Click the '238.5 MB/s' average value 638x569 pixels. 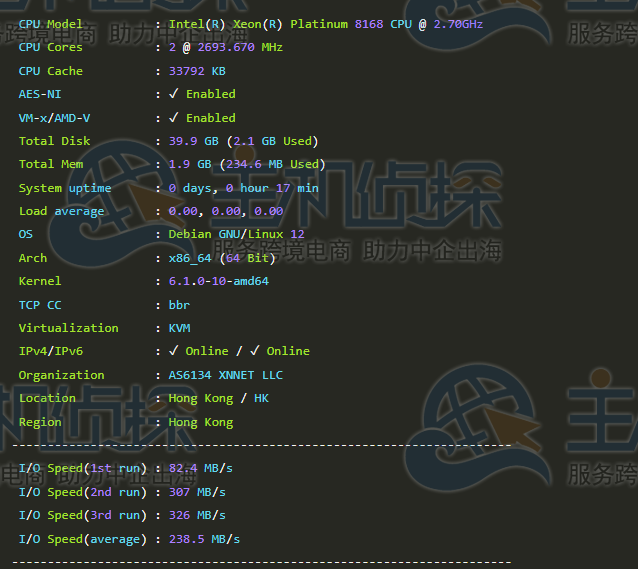coord(204,539)
